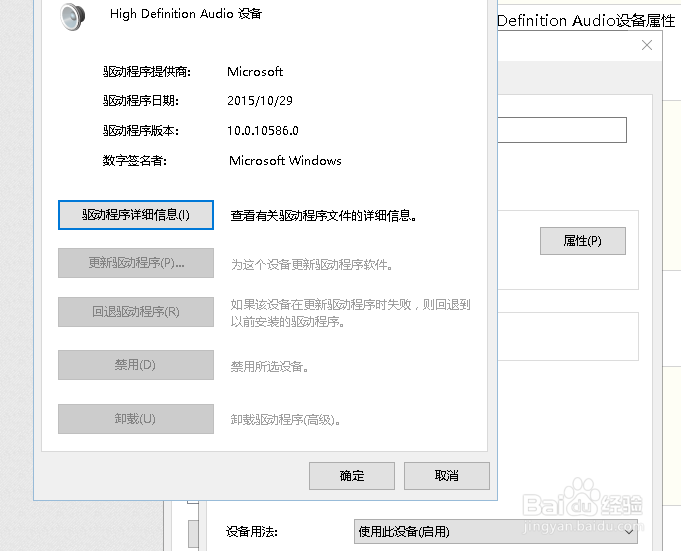Click the 更新驱动程序(P)... button
This screenshot has width=681, height=551.
[136, 263]
